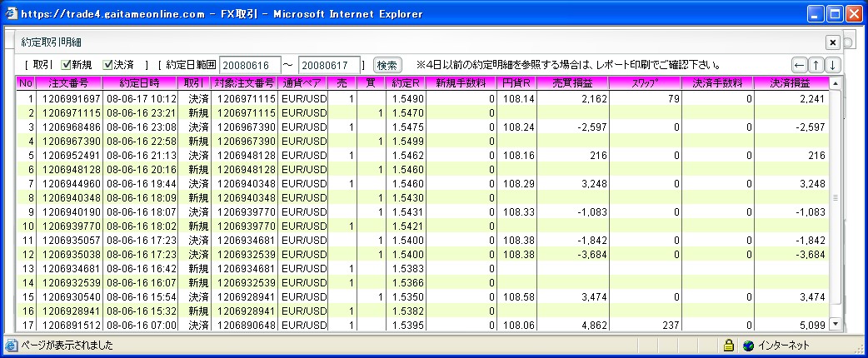This screenshot has height=358, width=868.
Task: Select order number 1206930540
Action: tap(72, 297)
